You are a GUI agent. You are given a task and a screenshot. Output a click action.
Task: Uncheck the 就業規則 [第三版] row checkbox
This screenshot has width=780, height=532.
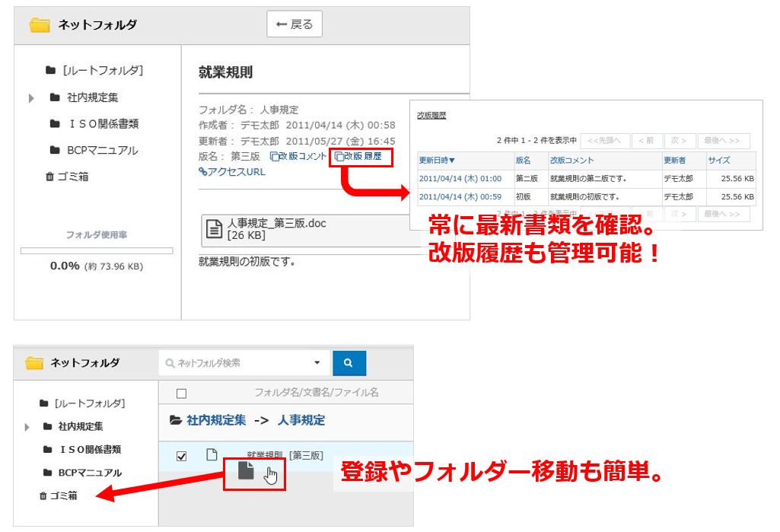tap(181, 456)
